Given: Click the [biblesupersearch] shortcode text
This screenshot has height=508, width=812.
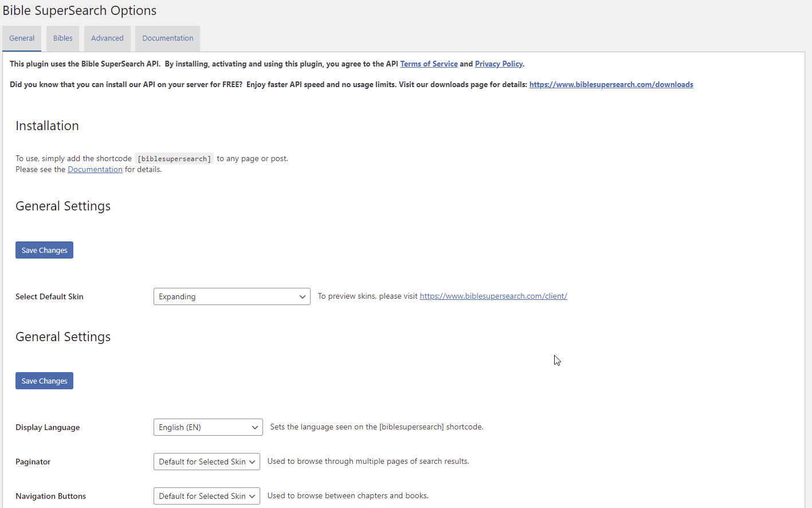Looking at the screenshot, I should (174, 159).
